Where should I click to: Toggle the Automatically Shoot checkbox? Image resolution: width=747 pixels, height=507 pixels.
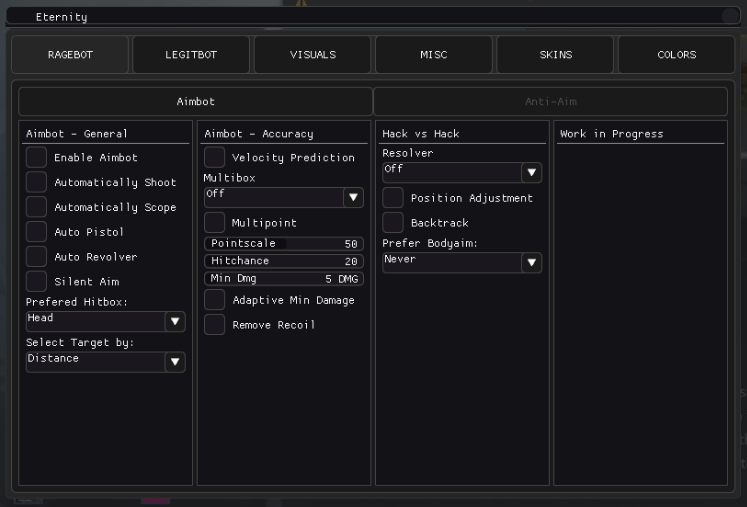click(x=37, y=183)
